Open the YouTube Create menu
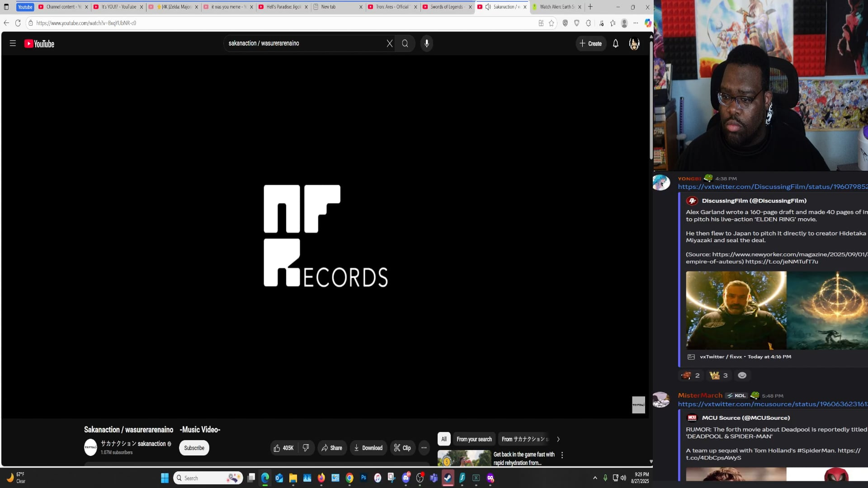 (x=590, y=44)
